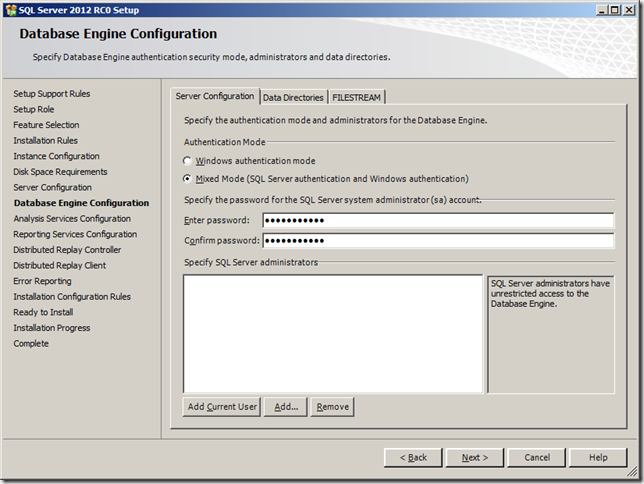This screenshot has width=644, height=484.
Task: Minimize the setup window
Action: point(602,10)
